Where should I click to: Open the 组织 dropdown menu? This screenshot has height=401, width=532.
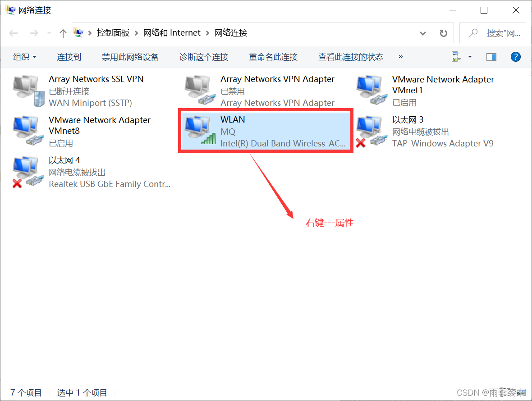coord(24,57)
